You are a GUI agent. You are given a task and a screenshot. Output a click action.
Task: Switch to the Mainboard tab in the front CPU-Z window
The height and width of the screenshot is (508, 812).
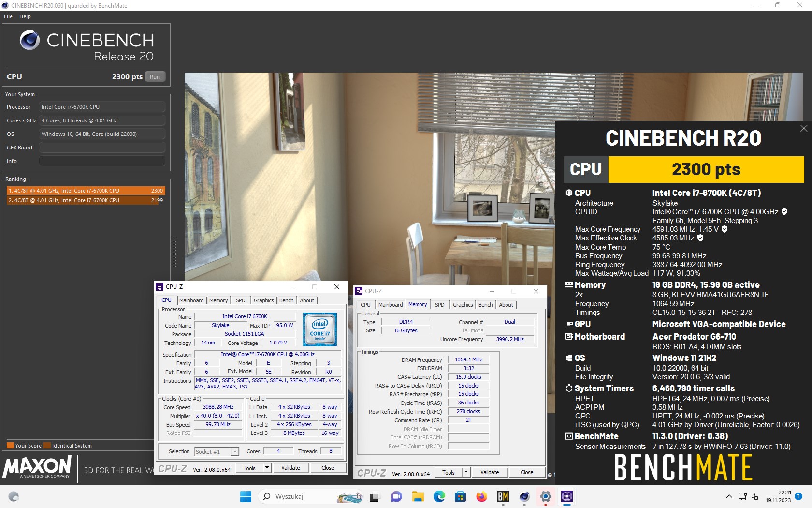click(x=191, y=300)
